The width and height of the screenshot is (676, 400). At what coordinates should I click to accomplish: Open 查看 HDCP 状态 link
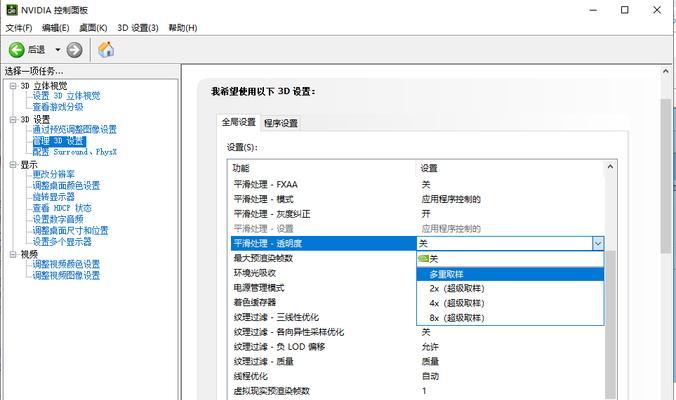click(62, 208)
